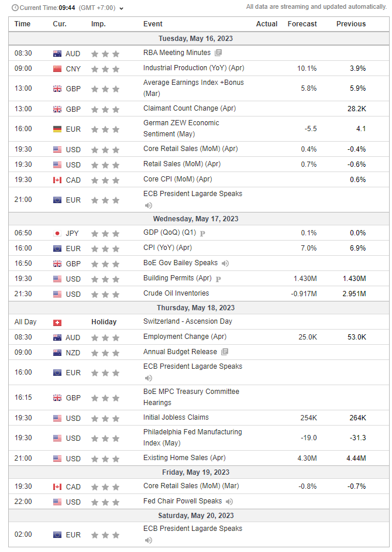The width and height of the screenshot is (392, 552).
Task: Click the importance stars for Existing Home Sales
Action: [106, 459]
